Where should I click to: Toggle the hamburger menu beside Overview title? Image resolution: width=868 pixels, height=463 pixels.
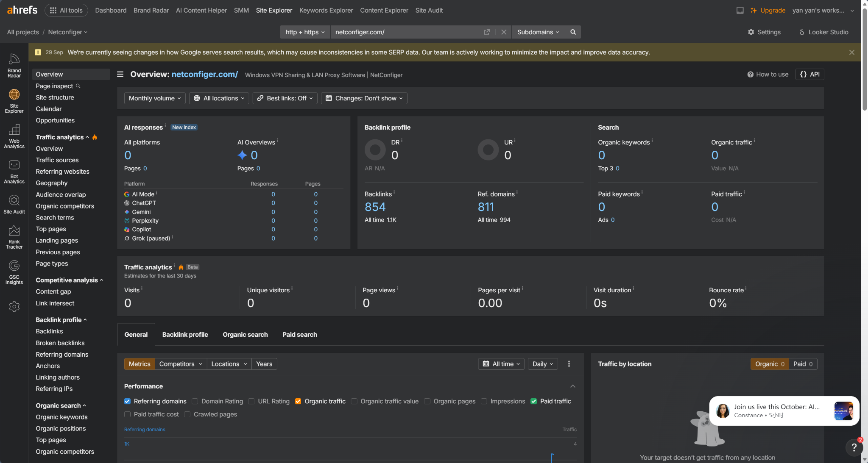(x=120, y=74)
